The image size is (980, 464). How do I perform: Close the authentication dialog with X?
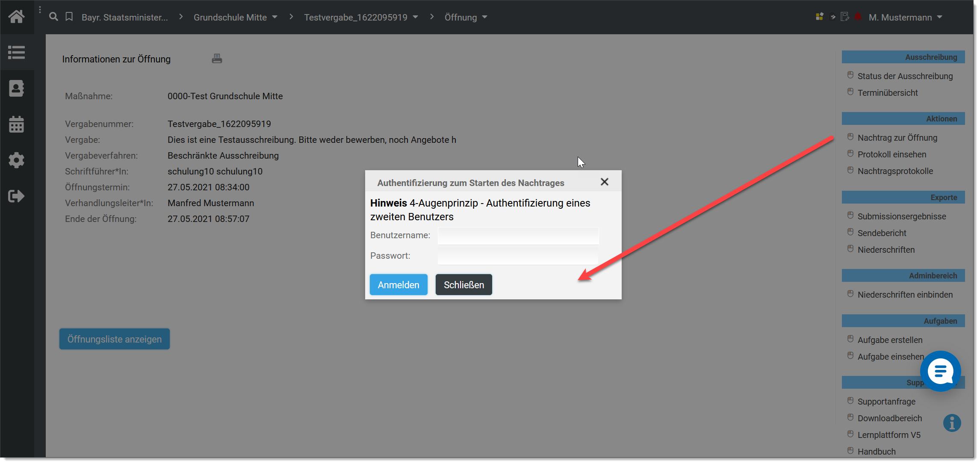pos(604,182)
